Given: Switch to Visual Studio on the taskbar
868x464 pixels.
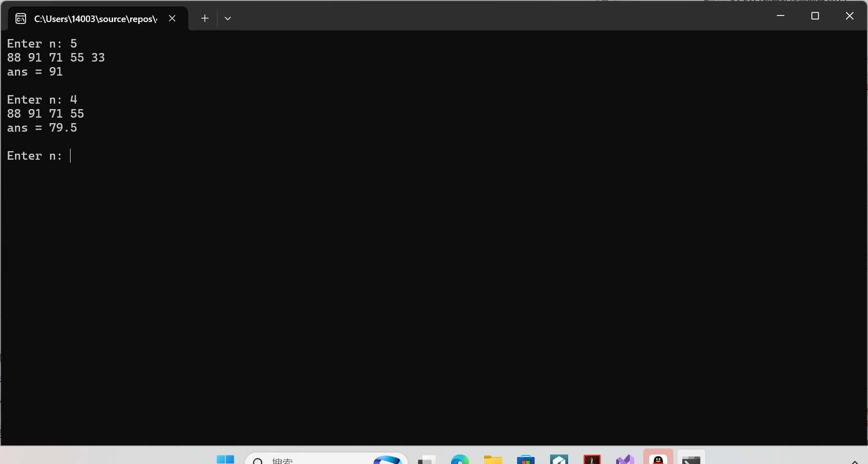Looking at the screenshot, I should pyautogui.click(x=625, y=459).
